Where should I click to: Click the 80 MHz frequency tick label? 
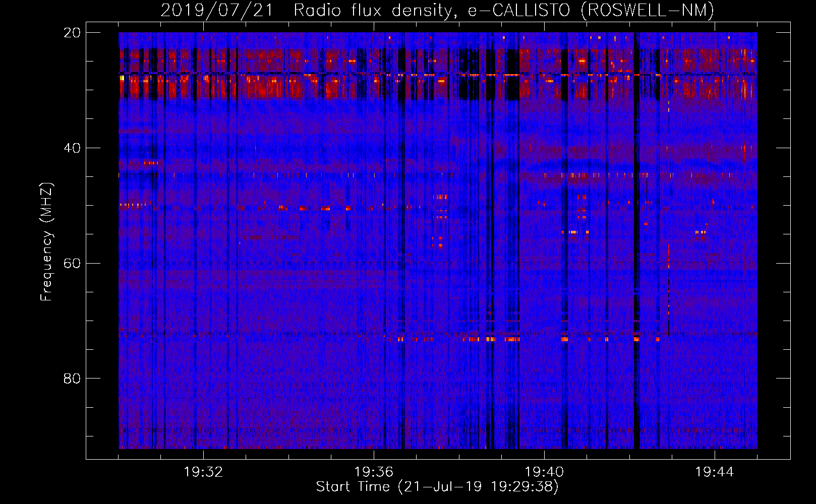click(x=72, y=378)
